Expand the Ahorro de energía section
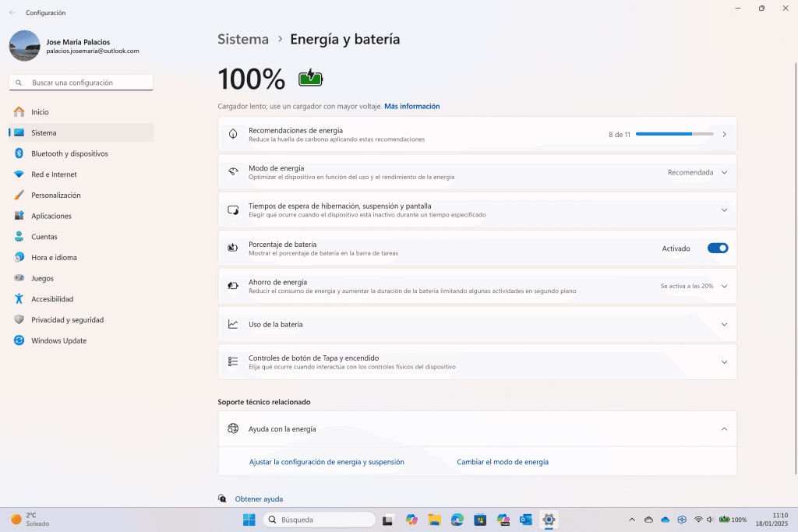The width and height of the screenshot is (798, 532). point(724,286)
